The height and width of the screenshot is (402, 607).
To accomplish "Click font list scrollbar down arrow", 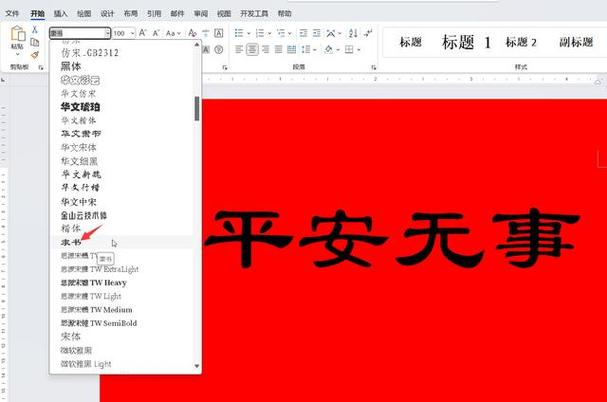I will click(x=197, y=366).
